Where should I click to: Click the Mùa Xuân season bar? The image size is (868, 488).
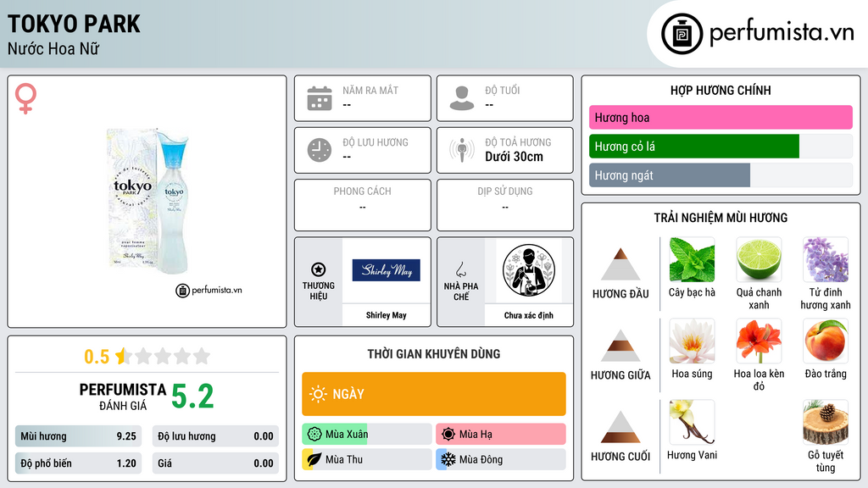pos(367,434)
